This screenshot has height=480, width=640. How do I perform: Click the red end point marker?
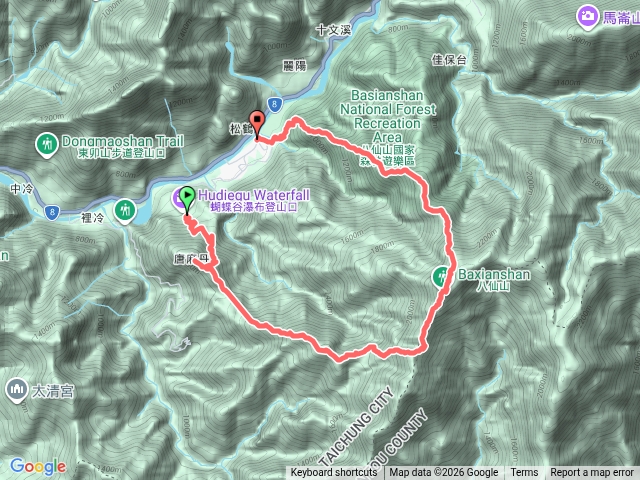[257, 124]
